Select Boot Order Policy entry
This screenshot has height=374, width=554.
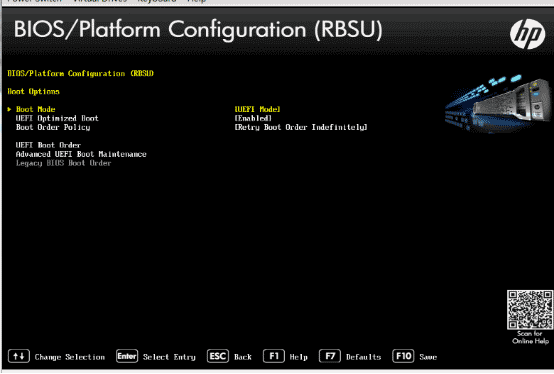[x=53, y=127]
